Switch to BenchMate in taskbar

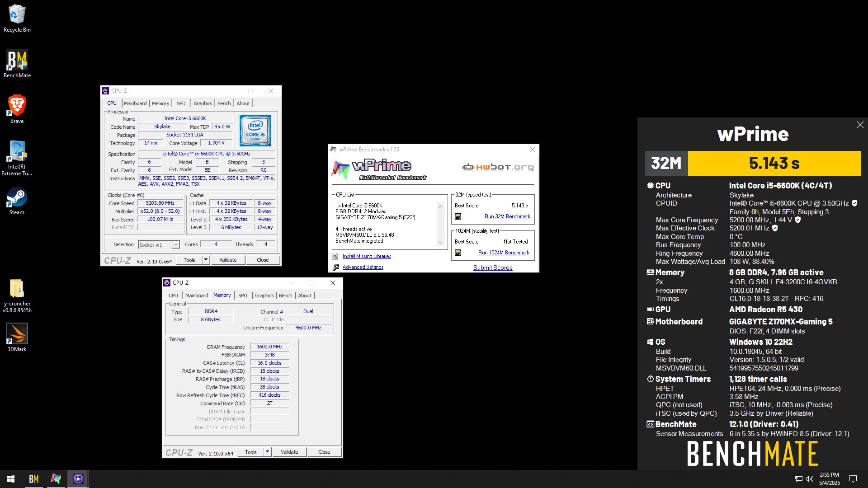point(34,479)
